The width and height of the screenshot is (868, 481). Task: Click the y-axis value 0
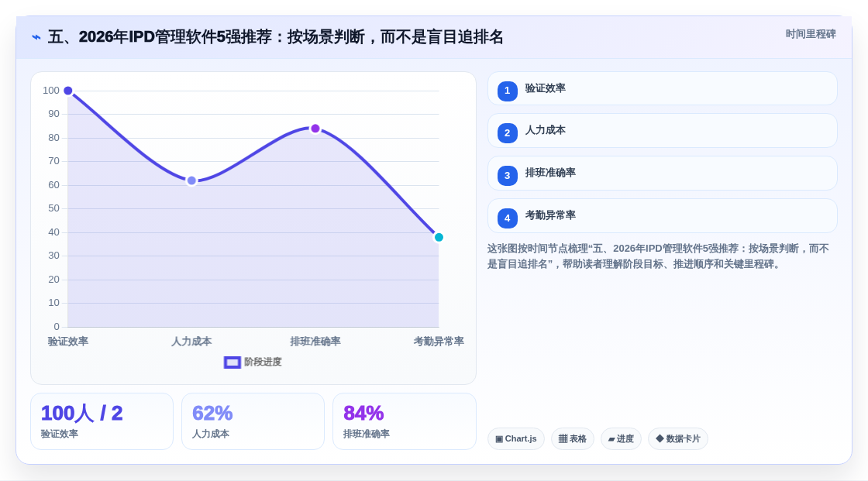pos(57,327)
